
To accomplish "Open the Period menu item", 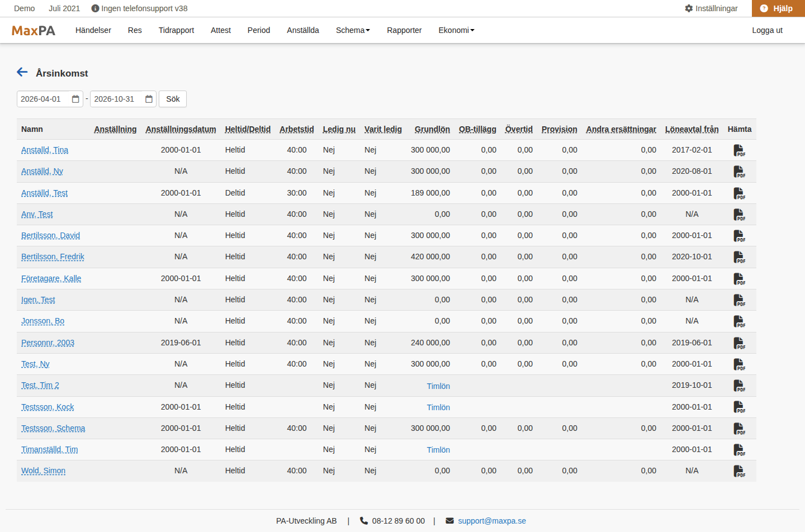I will 259,30.
